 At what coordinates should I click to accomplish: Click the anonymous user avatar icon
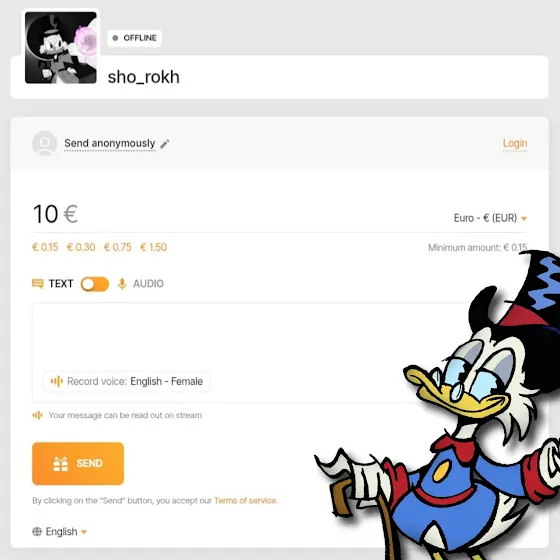click(45, 144)
